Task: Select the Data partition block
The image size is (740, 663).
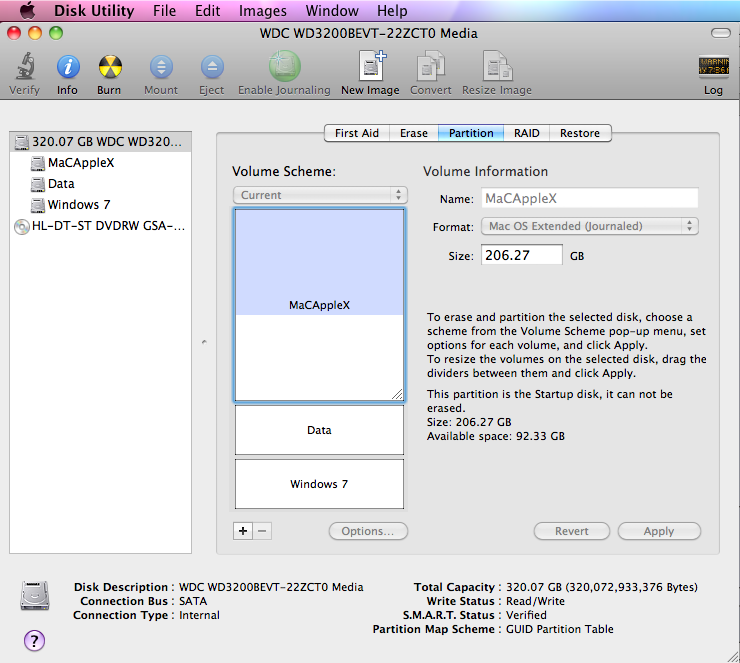Action: [x=320, y=430]
